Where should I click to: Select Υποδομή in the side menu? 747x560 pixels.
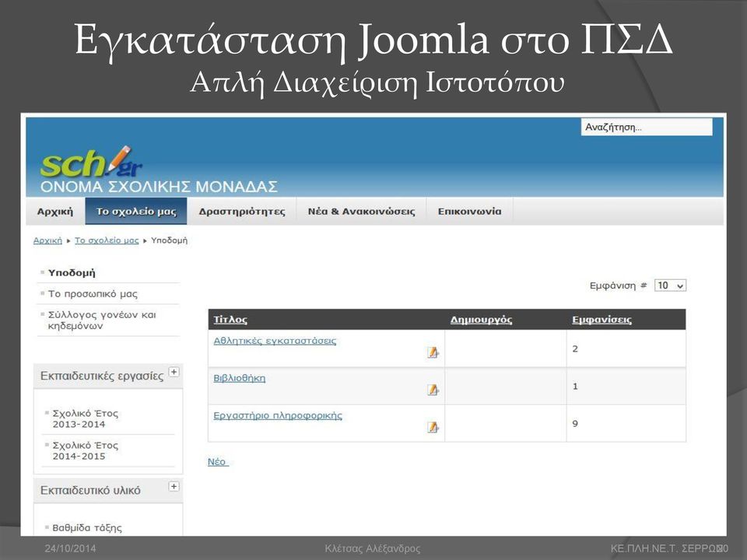click(72, 273)
